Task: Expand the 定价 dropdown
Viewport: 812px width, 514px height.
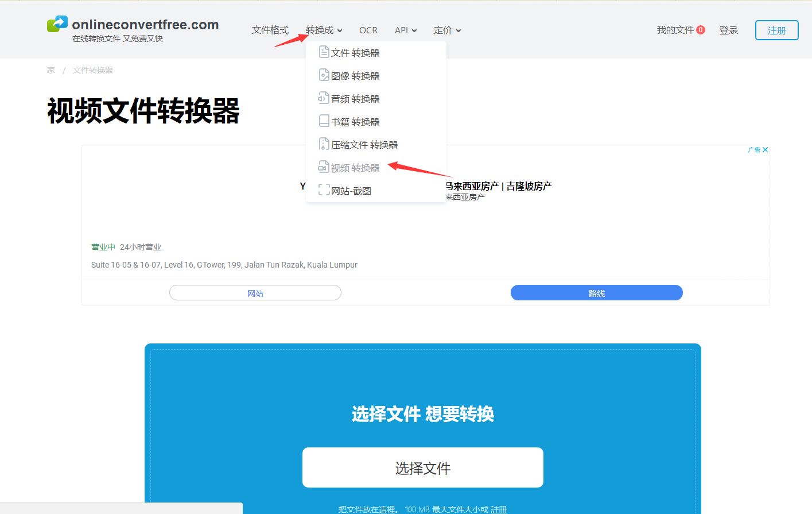Action: (448, 30)
